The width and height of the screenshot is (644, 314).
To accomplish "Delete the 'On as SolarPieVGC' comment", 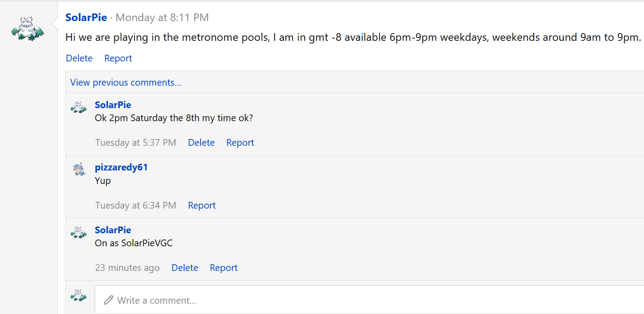I will [x=185, y=268].
